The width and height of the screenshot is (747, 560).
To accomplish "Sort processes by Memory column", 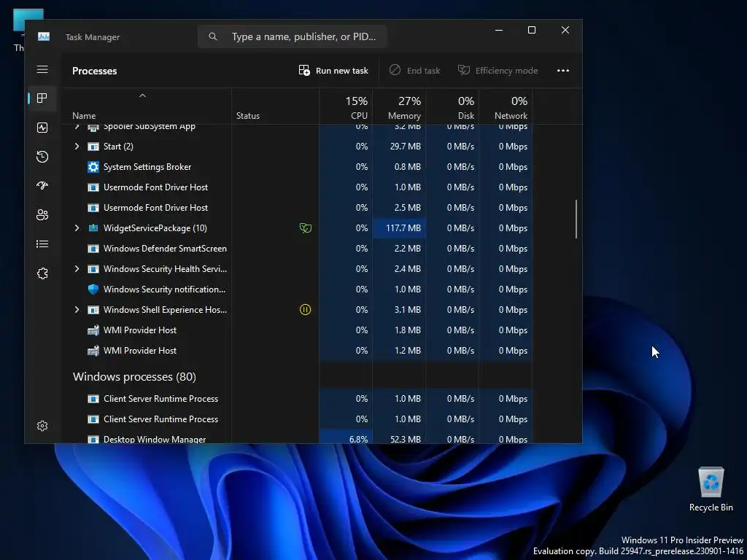I will [399, 107].
